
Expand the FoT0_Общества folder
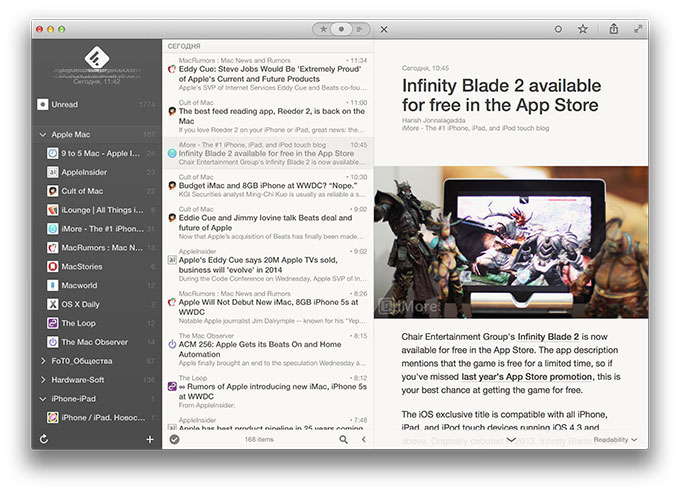(x=42, y=361)
